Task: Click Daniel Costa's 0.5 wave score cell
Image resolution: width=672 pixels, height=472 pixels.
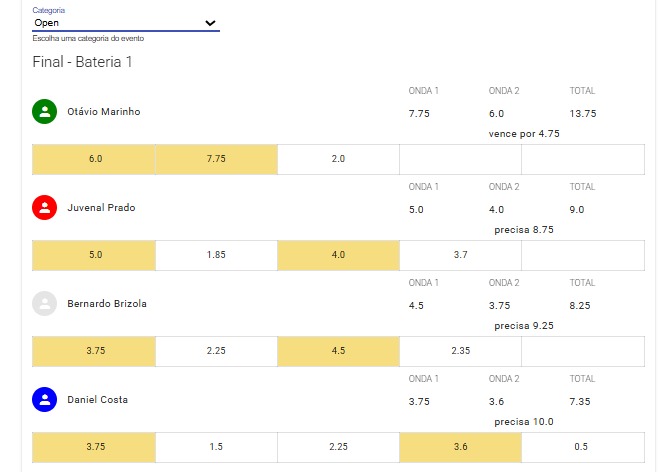Action: [x=583, y=447]
